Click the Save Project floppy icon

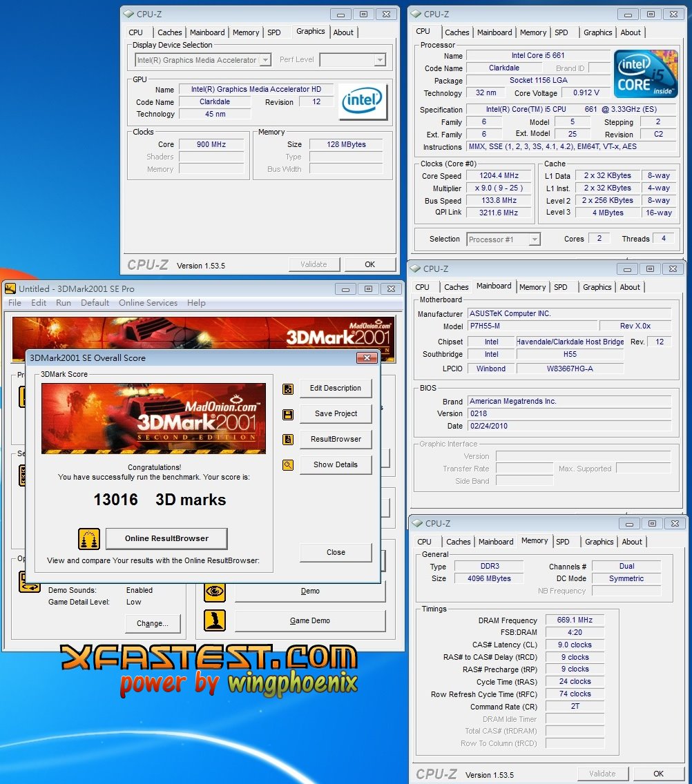(288, 415)
